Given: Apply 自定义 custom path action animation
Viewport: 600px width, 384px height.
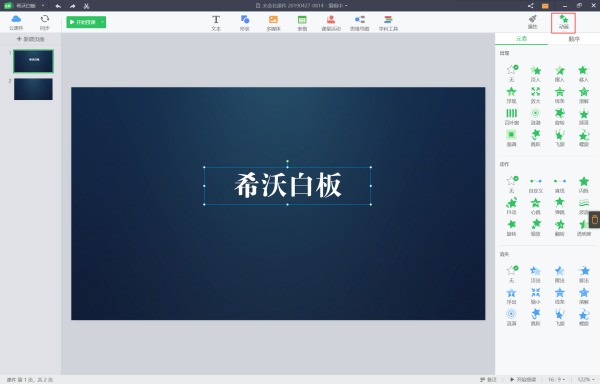Looking at the screenshot, I should [535, 185].
